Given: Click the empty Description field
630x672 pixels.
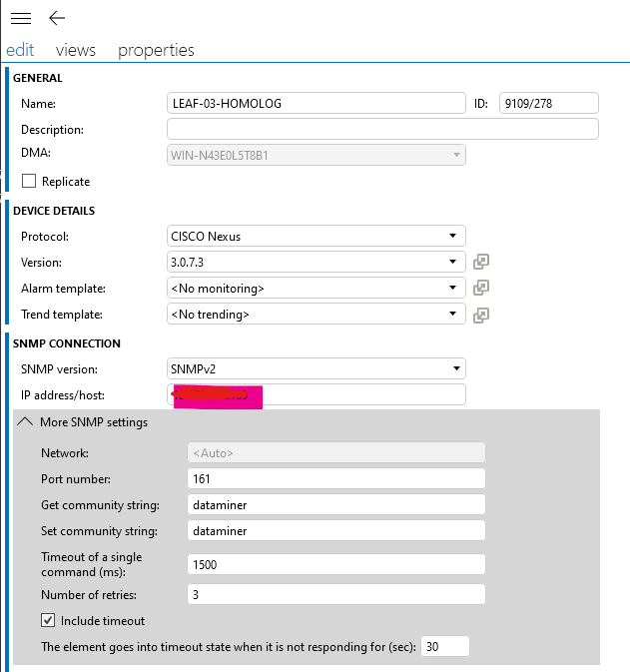Looking at the screenshot, I should click(382, 129).
